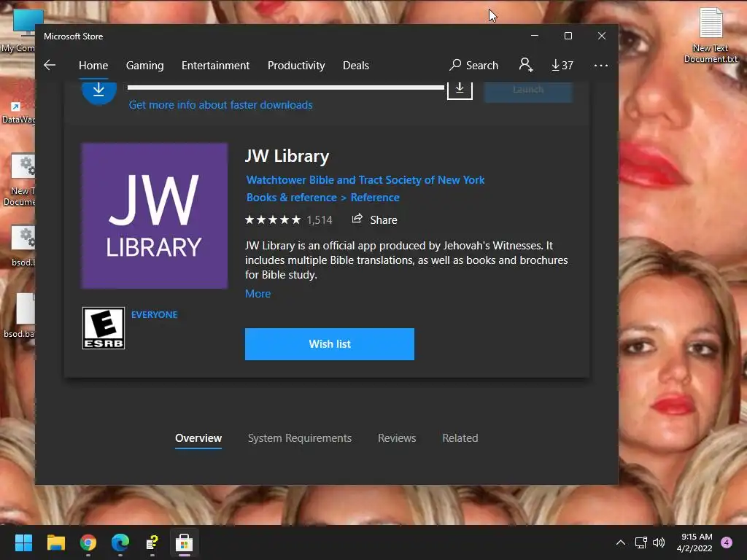The height and width of the screenshot is (560, 747).
Task: Click the boxed download icon beside progress bar
Action: tap(460, 90)
